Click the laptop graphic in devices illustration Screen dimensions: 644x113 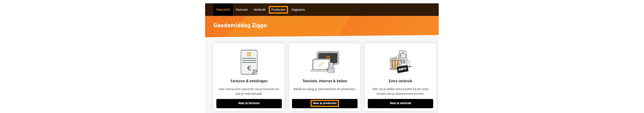coord(320,65)
